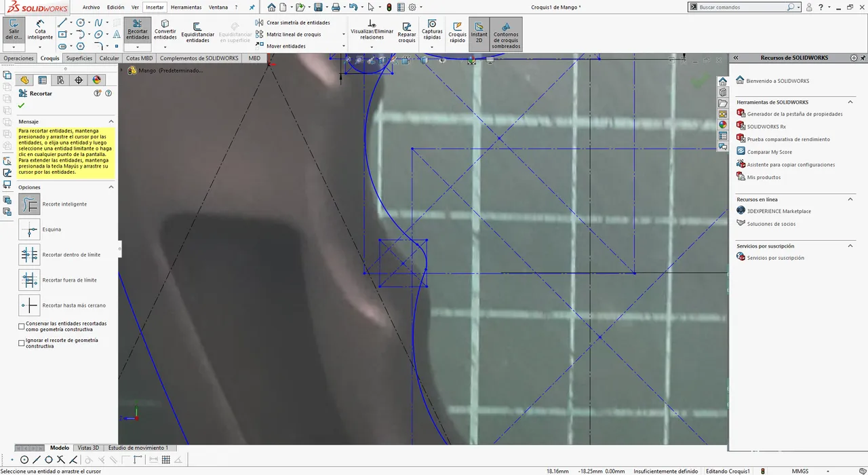This screenshot has width=868, height=475.
Task: Click the Equidistanciar entidades tool
Action: 197,32
